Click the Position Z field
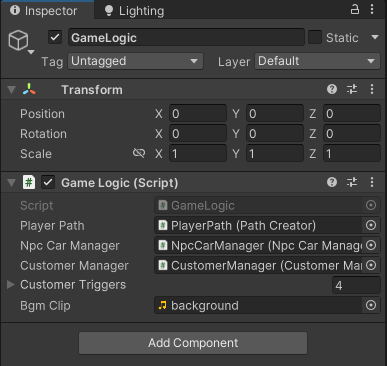Screen dimensions: 387x366 tap(352, 113)
